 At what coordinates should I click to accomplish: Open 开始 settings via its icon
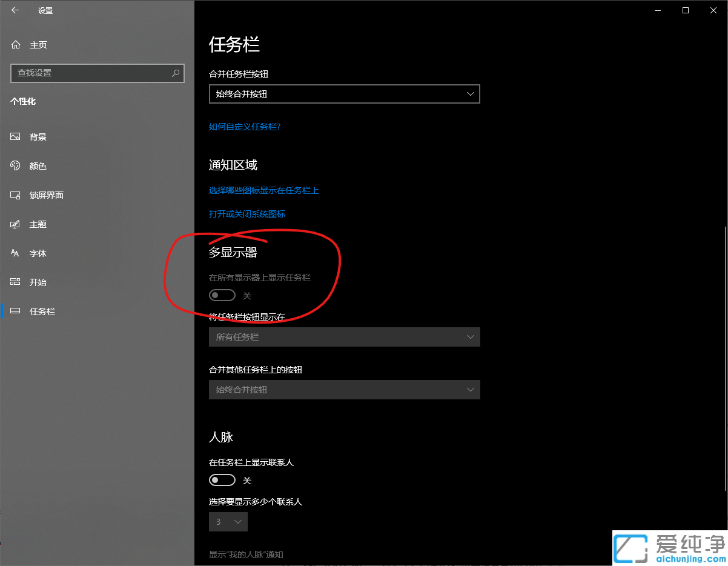[x=15, y=282]
